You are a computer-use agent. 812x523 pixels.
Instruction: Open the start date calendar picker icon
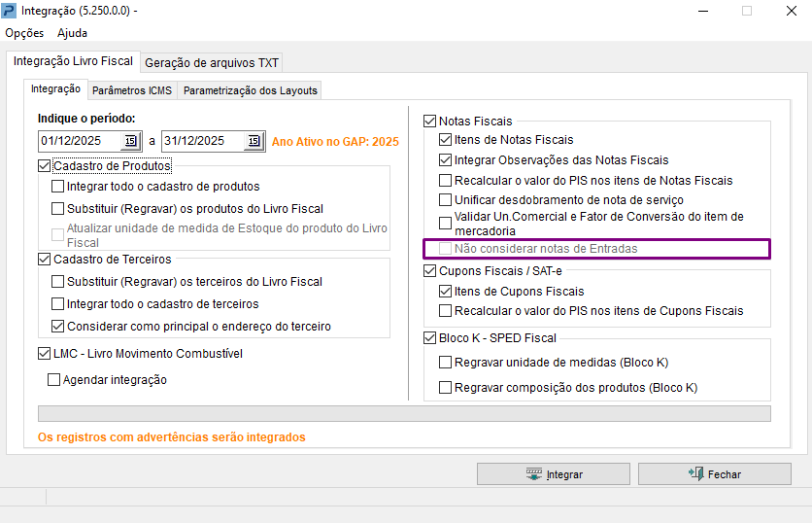(x=131, y=141)
